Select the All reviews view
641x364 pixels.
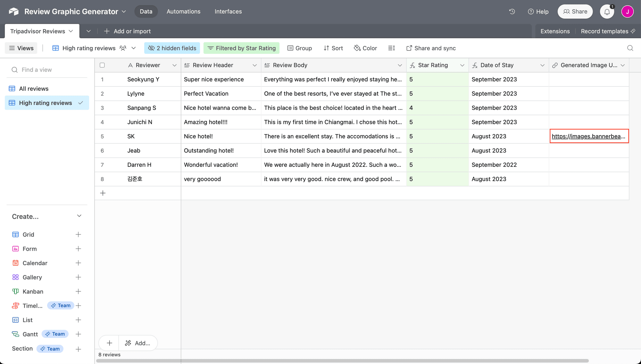point(33,88)
